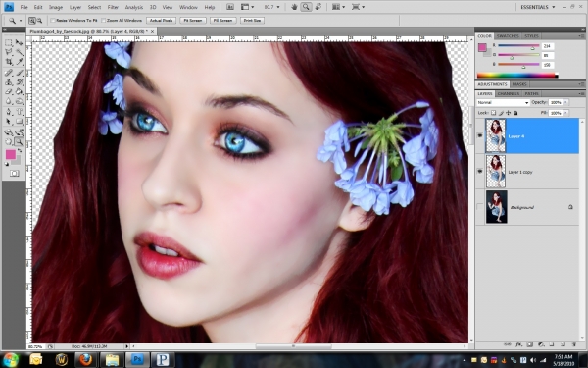Image resolution: width=588 pixels, height=368 pixels.
Task: Enable Zoom All Windows checkbox
Action: click(103, 21)
